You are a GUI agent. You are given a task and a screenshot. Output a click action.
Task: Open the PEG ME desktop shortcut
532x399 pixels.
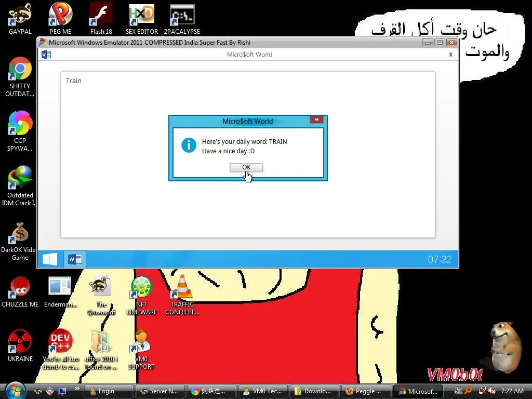(60, 19)
